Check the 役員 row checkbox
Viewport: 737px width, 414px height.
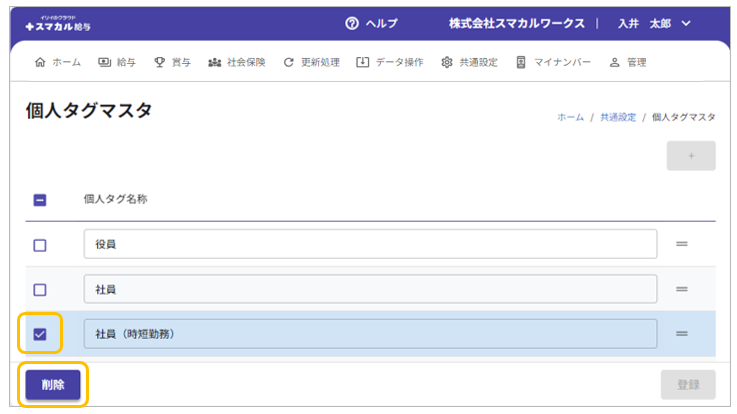pos(40,245)
